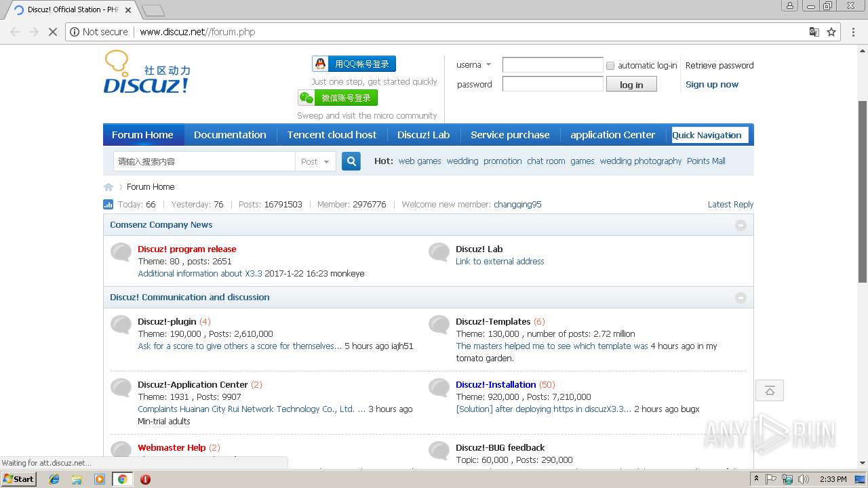Open new member changqing95 profile
Screen dimensions: 868x488
tap(517, 205)
